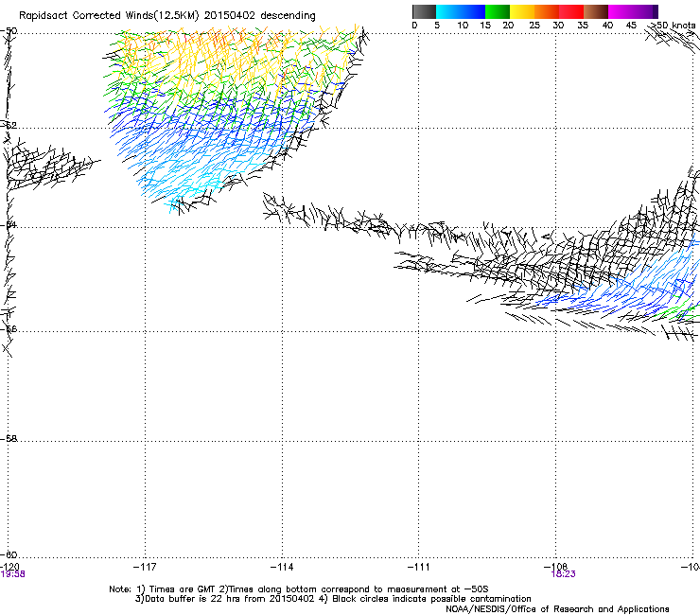
Task: Click the longitude label '-114'
Action: [282, 567]
